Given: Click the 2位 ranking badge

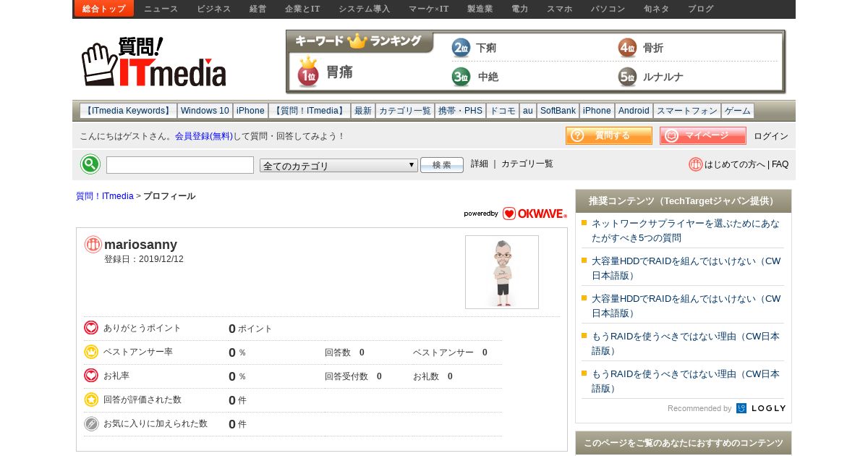Looking at the screenshot, I should tap(461, 48).
